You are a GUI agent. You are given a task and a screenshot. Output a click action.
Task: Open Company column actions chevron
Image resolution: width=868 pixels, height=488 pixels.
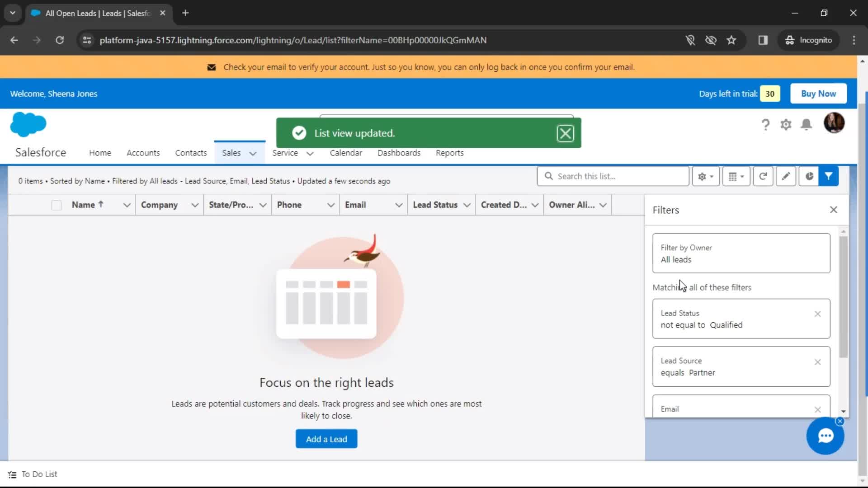pos(194,205)
